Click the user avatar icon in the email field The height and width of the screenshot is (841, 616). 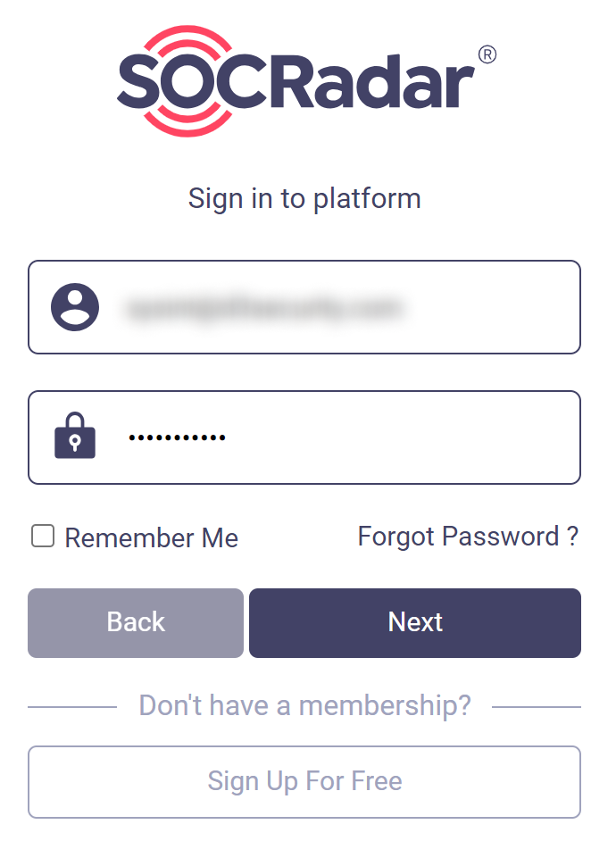click(x=75, y=307)
